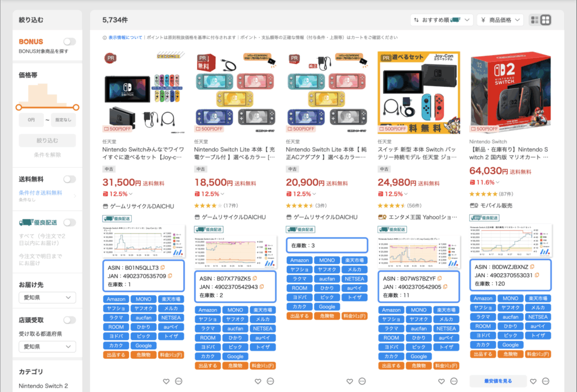
Task: Enable the BONUS toggle
Action: 69,42
